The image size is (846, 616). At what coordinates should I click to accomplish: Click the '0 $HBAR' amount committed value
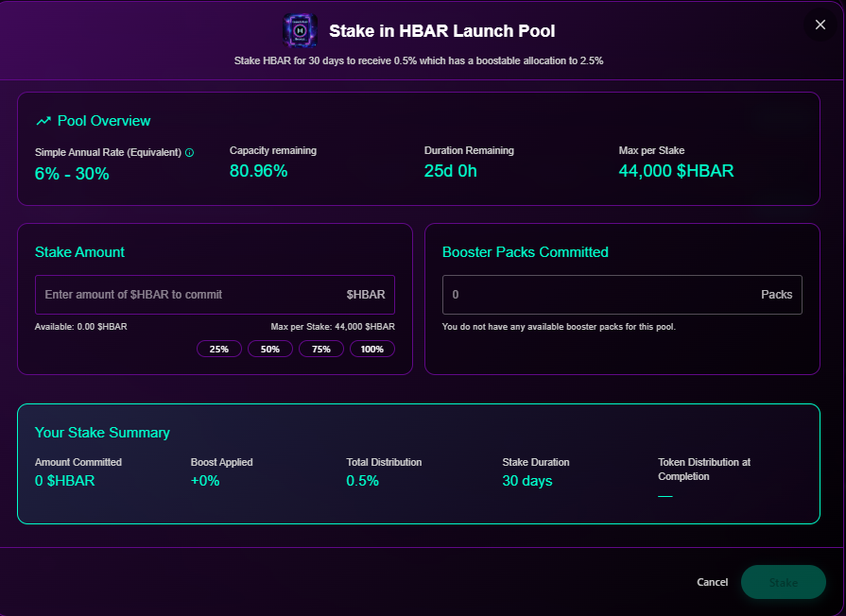[64, 481]
